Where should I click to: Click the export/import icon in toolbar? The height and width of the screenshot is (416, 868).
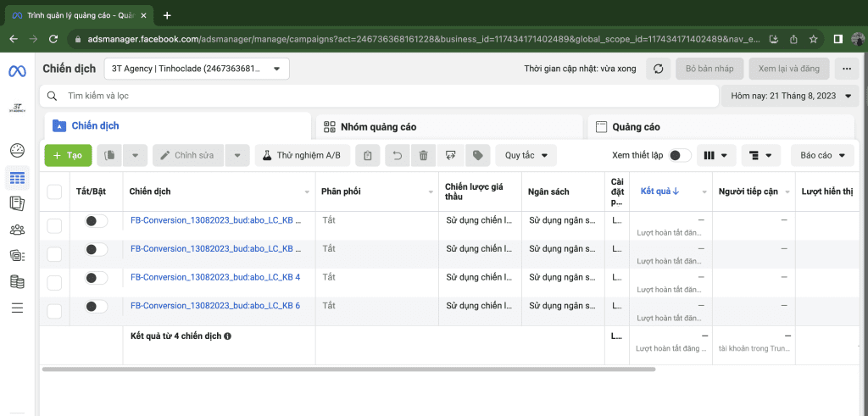[x=451, y=155]
